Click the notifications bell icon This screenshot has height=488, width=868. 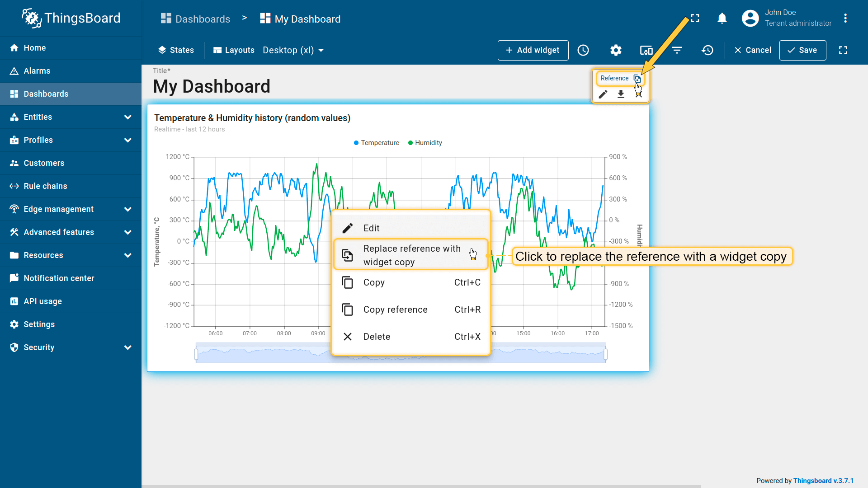(722, 19)
